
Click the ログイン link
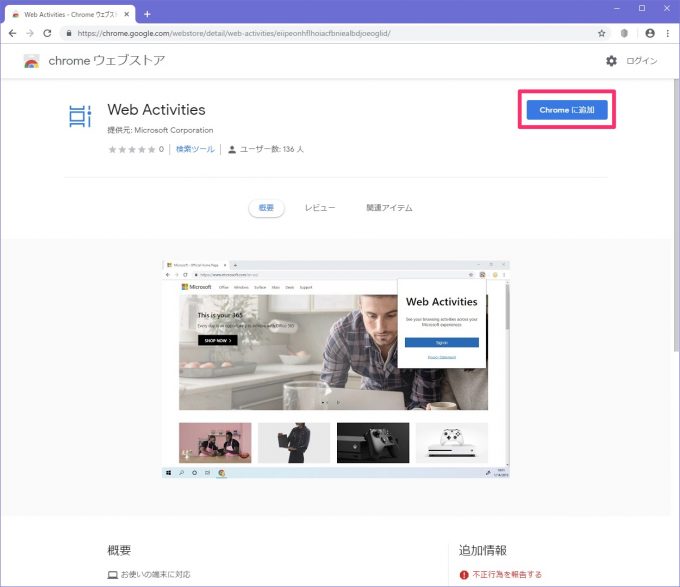(x=642, y=61)
